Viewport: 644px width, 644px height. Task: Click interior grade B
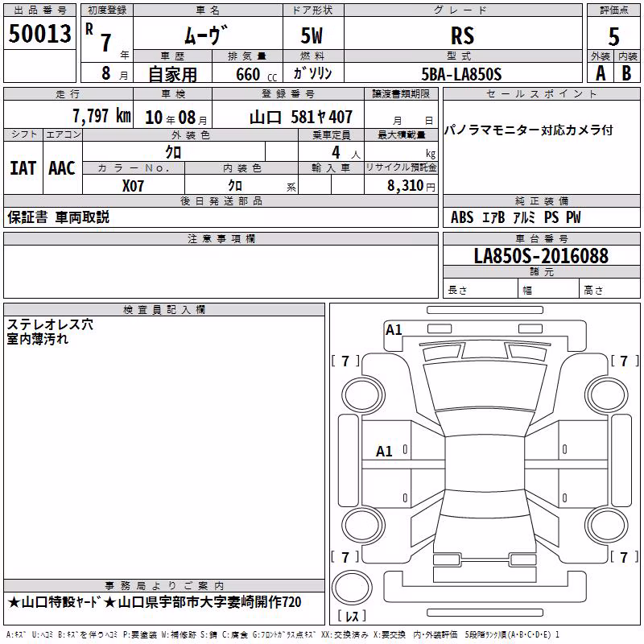[626, 73]
